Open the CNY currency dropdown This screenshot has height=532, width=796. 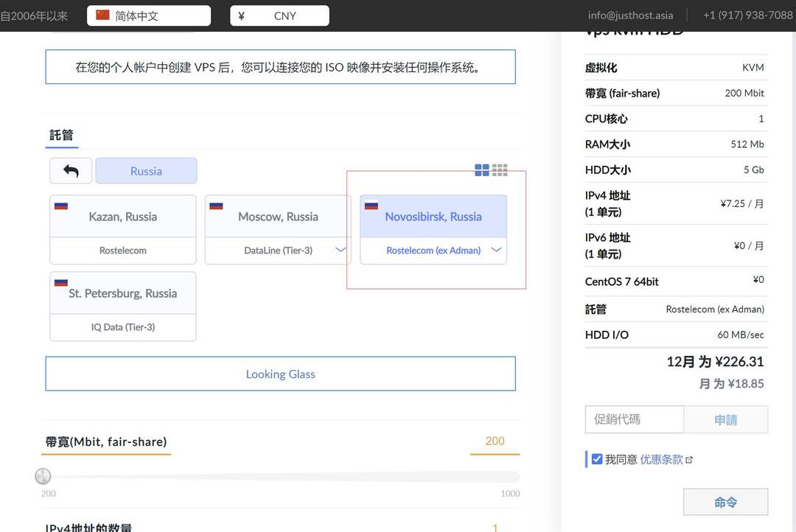[287, 15]
